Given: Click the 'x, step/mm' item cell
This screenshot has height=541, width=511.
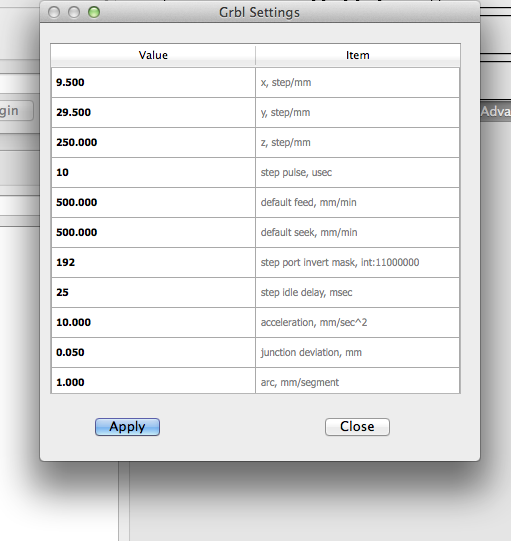Looking at the screenshot, I should click(357, 82).
